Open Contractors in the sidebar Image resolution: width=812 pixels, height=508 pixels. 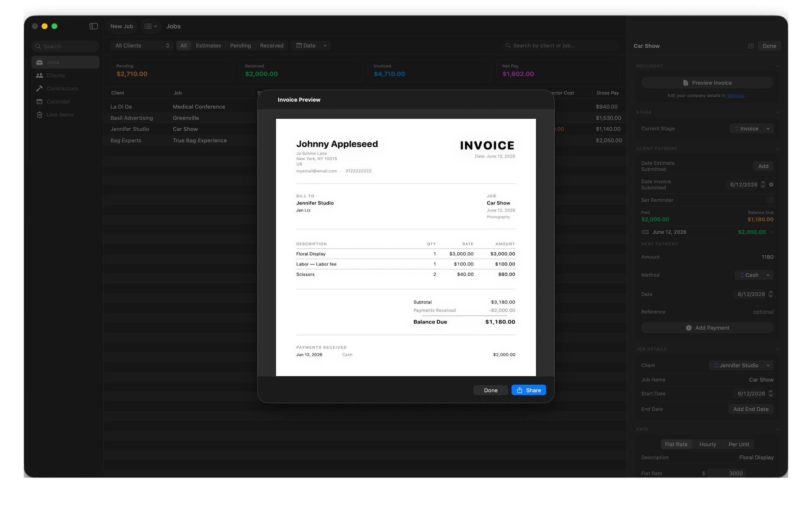pyautogui.click(x=65, y=88)
